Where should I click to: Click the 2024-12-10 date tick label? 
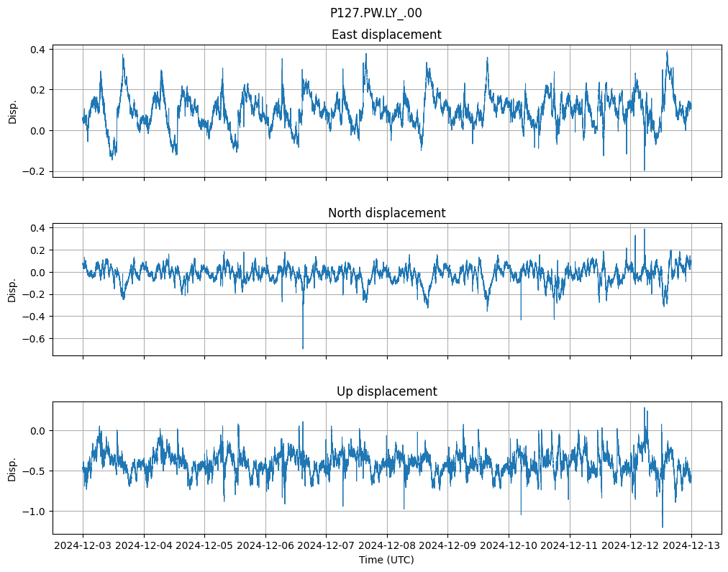click(x=509, y=546)
